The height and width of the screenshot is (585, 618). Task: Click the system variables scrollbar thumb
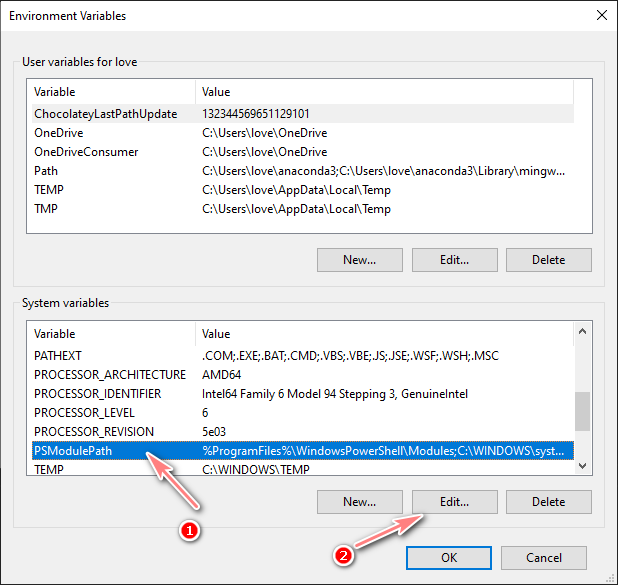pos(582,409)
